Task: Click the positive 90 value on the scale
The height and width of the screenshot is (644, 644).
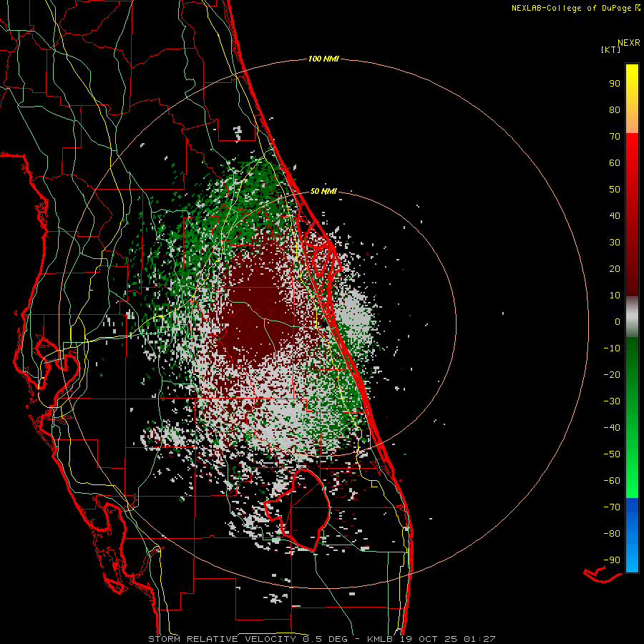Action: 615,84
